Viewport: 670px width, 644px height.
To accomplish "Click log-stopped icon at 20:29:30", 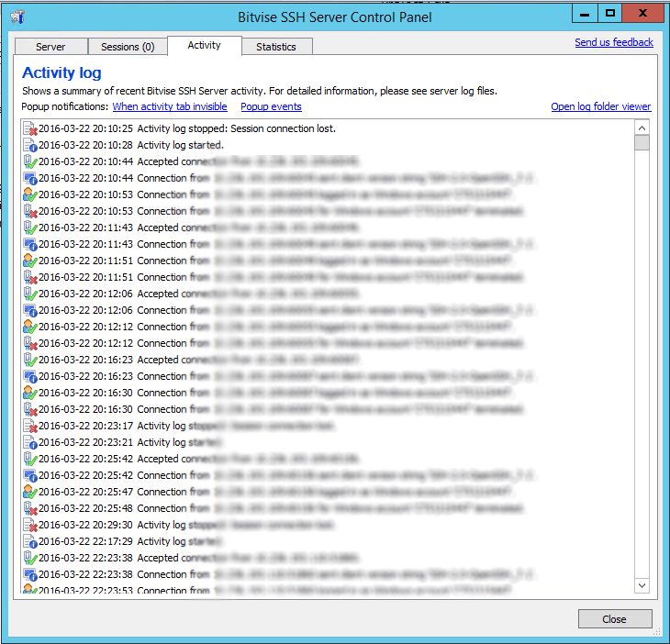I will (x=30, y=525).
